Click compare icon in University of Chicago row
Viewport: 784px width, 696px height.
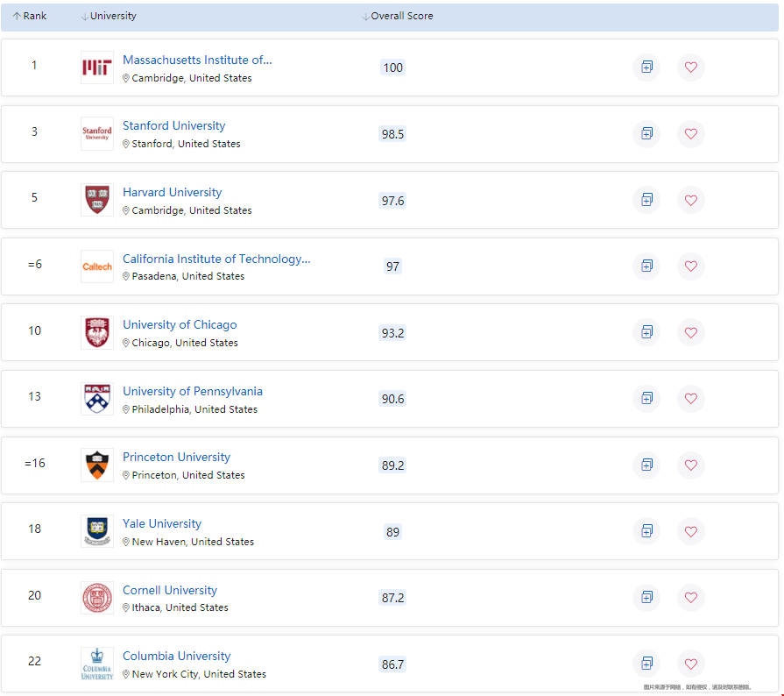coord(646,332)
